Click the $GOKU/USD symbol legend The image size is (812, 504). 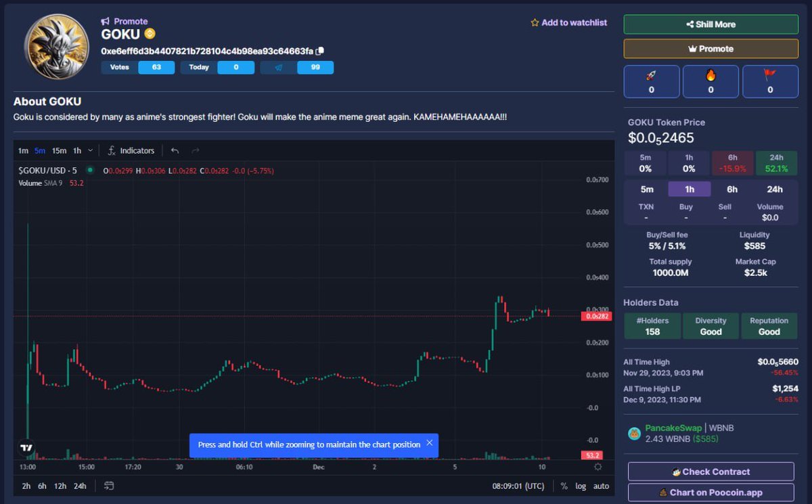pyautogui.click(x=47, y=171)
